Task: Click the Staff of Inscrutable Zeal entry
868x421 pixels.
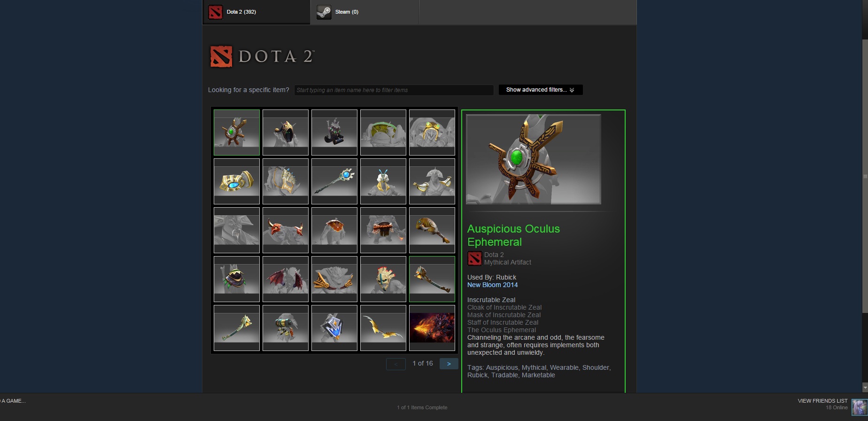Action: coord(503,322)
